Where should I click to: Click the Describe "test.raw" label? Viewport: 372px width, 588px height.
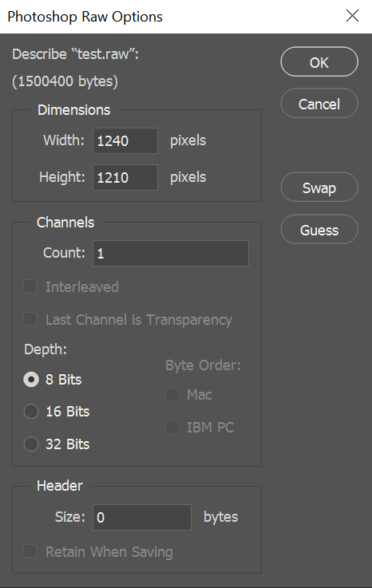[x=76, y=54]
